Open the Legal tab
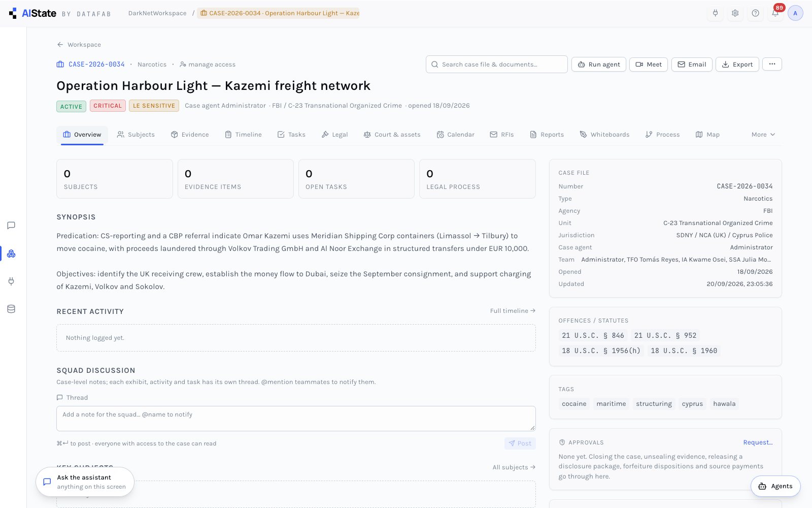Image resolution: width=812 pixels, height=508 pixels. (334, 135)
